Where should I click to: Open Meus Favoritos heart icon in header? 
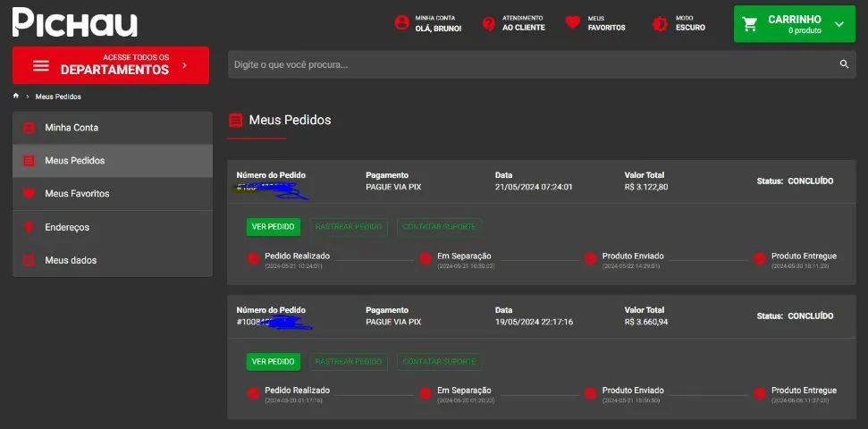pyautogui.click(x=573, y=23)
